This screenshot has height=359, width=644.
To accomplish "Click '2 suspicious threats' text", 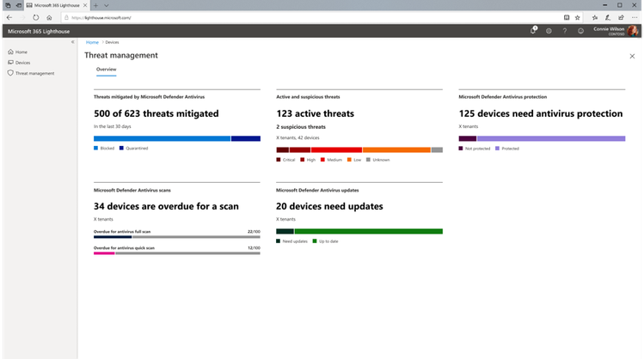I will click(301, 127).
